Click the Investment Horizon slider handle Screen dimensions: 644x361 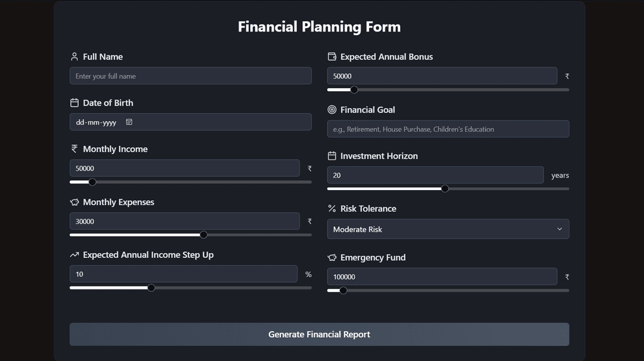click(x=445, y=189)
